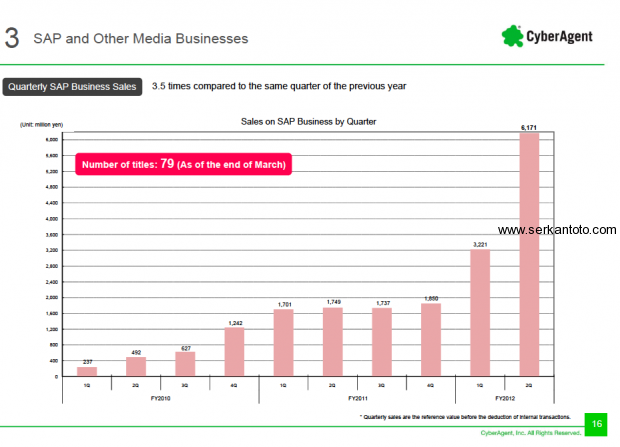Click the CyberAgent green logo icon
The image size is (620, 447).
[x=512, y=36]
